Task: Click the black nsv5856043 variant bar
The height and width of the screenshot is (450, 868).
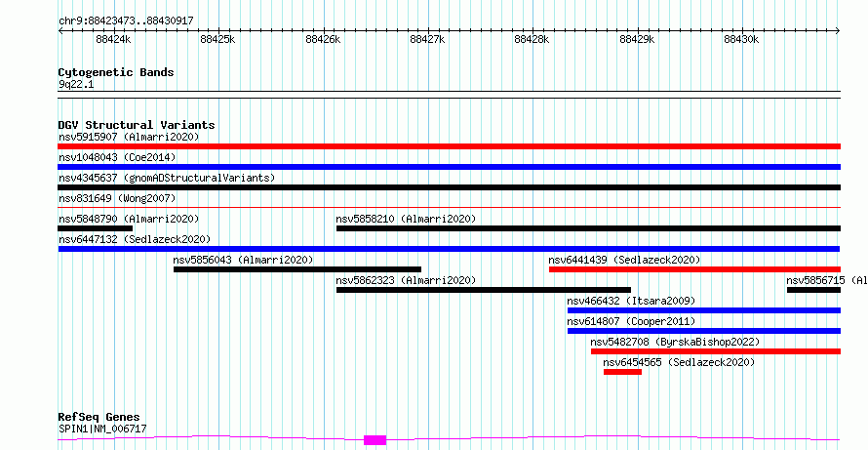Action: click(x=297, y=269)
